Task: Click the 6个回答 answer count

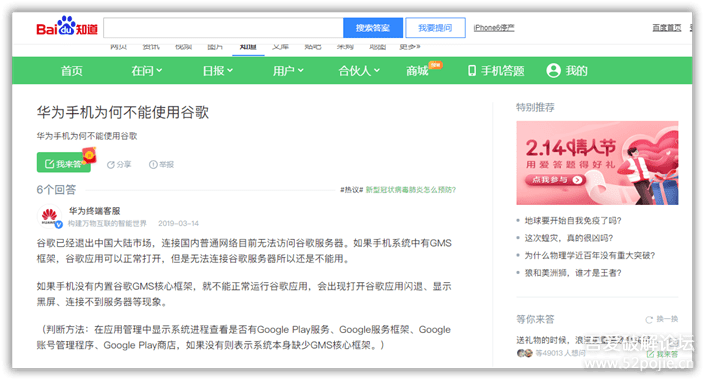Action: click(x=56, y=190)
